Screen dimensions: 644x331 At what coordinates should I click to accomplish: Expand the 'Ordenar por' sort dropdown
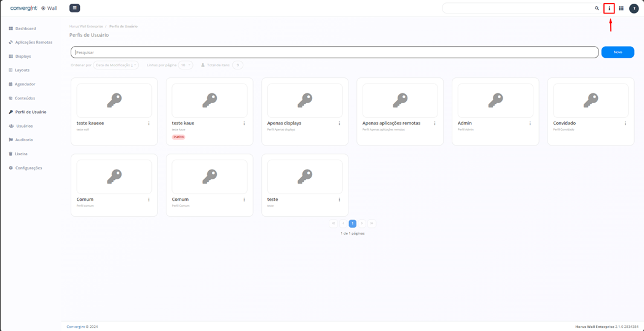click(x=116, y=65)
